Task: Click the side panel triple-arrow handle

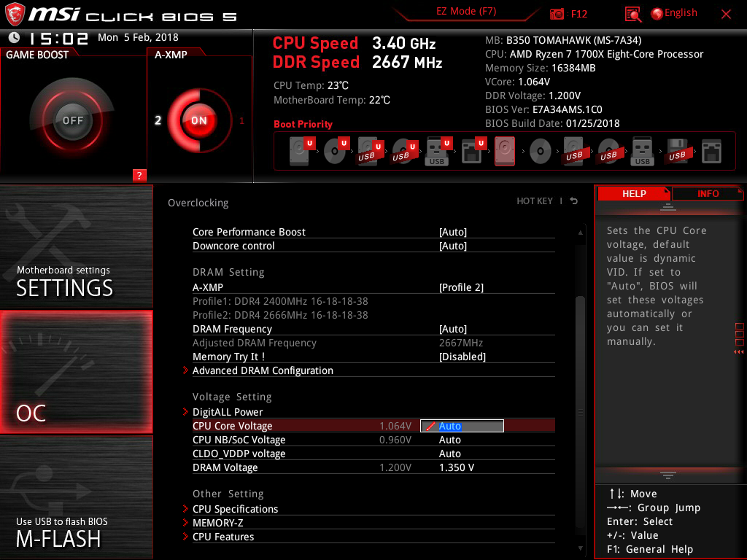Action: click(739, 352)
